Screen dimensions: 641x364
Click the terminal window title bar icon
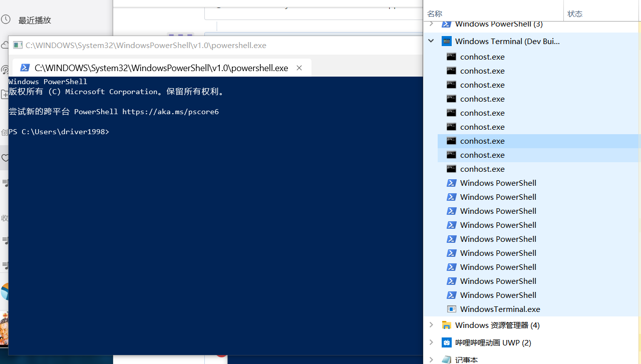(18, 45)
